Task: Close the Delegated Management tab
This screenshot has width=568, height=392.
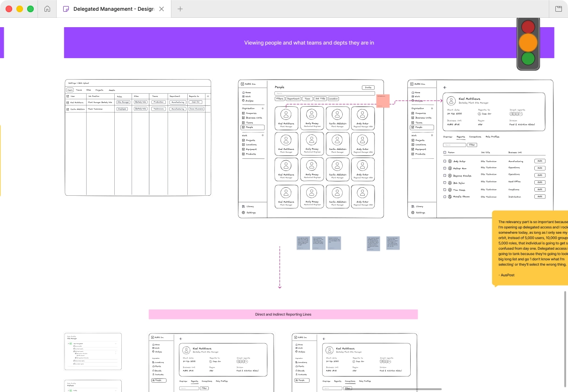Action: (x=162, y=9)
